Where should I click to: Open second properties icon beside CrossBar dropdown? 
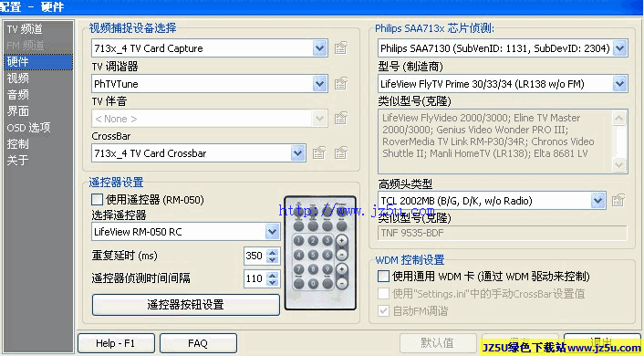341,153
